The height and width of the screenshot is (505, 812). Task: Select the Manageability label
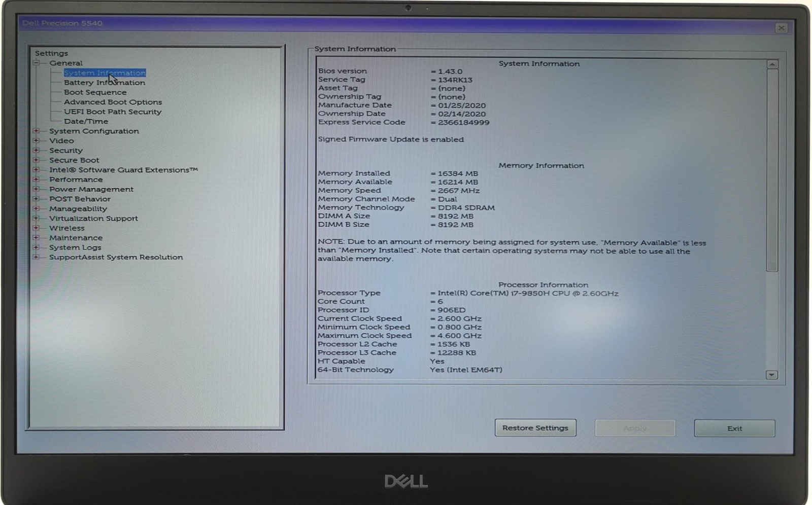(x=78, y=208)
